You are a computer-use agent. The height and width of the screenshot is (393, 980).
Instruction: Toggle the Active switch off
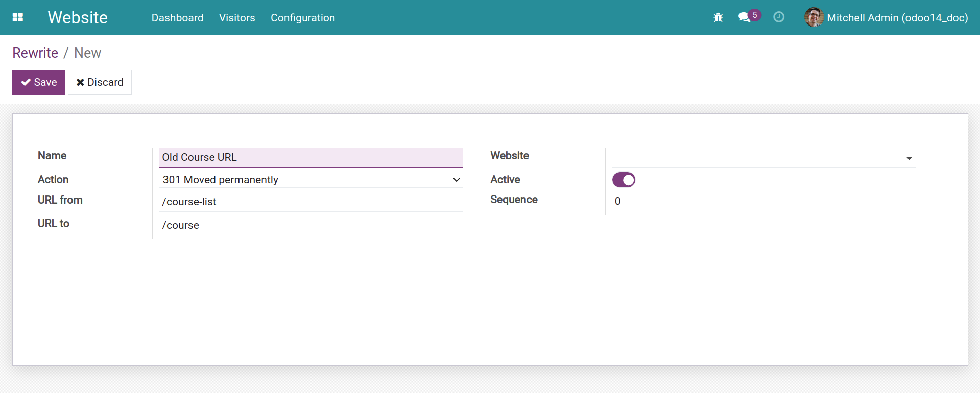coord(624,180)
